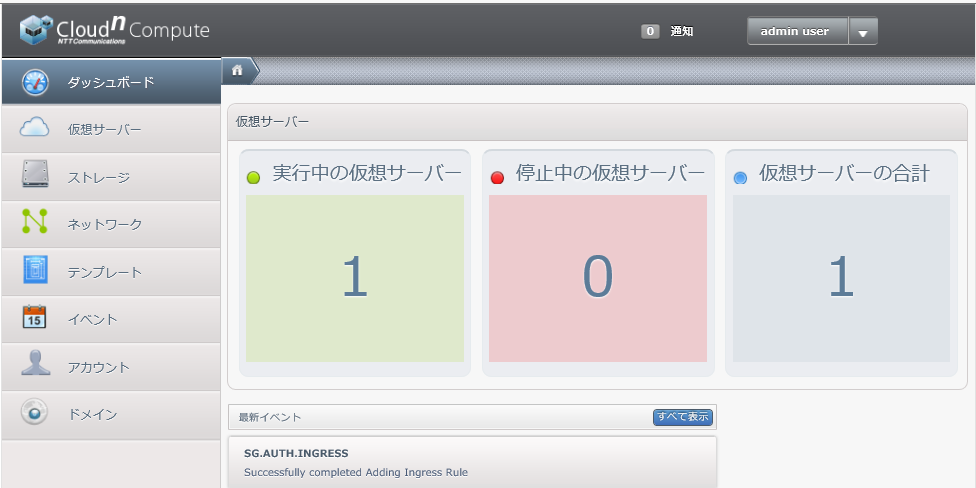Click the home breadcrumb icon
Screen dimensions: 976x488
[x=238, y=70]
